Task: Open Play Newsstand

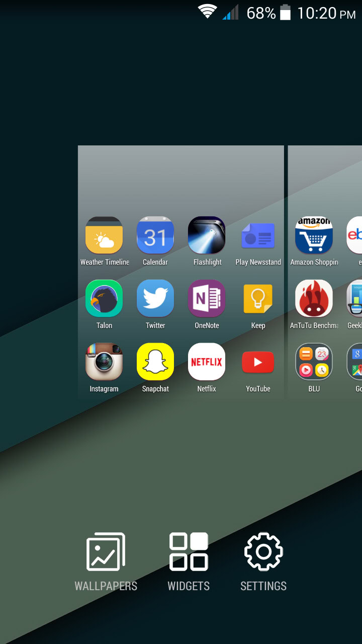Action: tap(258, 235)
